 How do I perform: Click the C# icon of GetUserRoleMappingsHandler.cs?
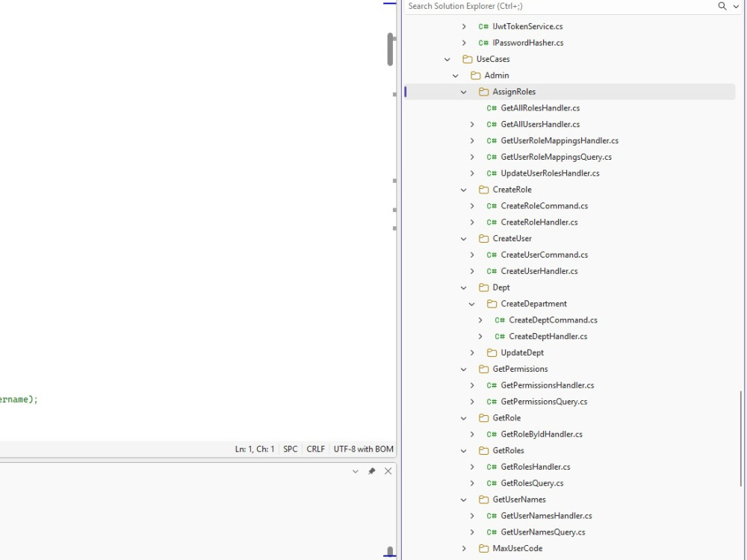click(x=492, y=140)
